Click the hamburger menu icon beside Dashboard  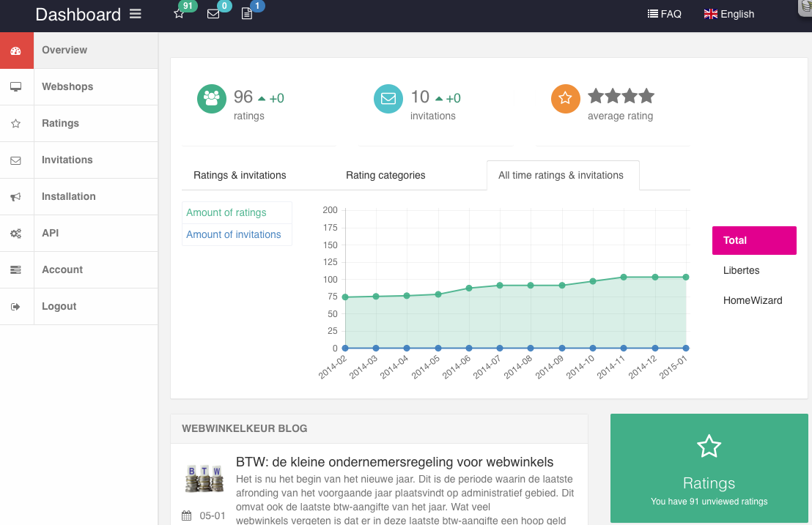tap(136, 14)
